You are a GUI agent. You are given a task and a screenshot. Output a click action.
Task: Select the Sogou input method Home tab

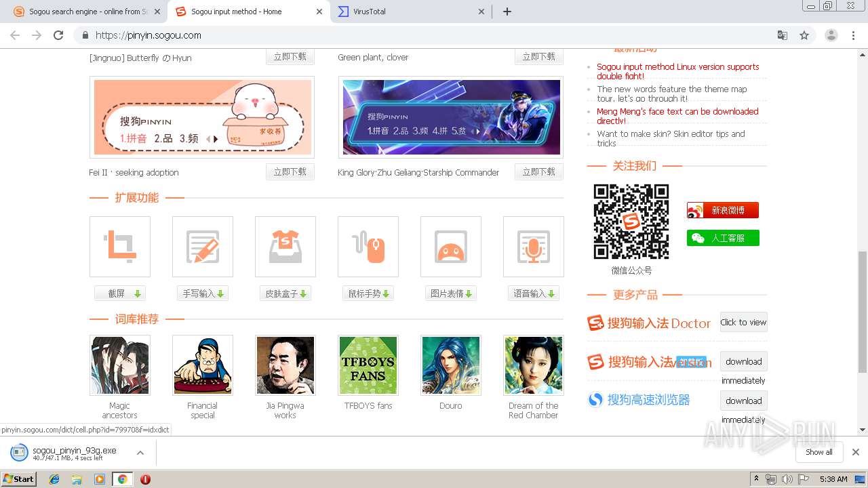(248, 12)
